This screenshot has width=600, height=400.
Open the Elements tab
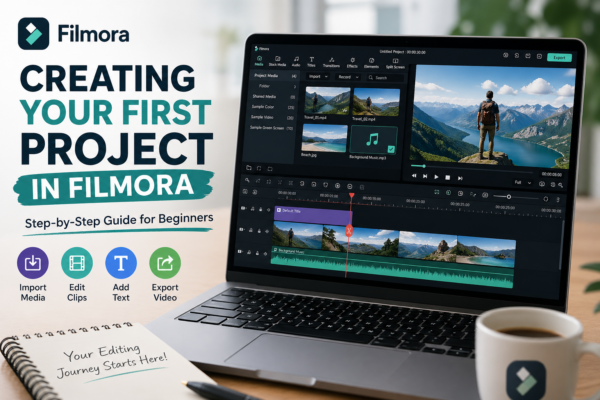(371, 63)
